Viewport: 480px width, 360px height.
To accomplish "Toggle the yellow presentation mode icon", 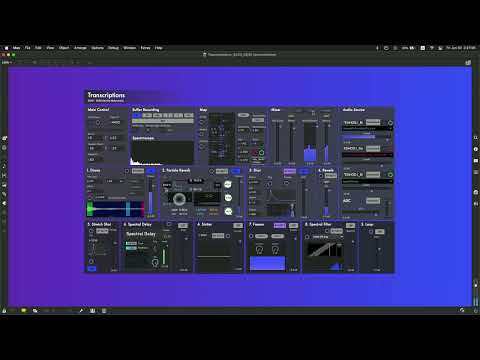I will pos(23,311).
